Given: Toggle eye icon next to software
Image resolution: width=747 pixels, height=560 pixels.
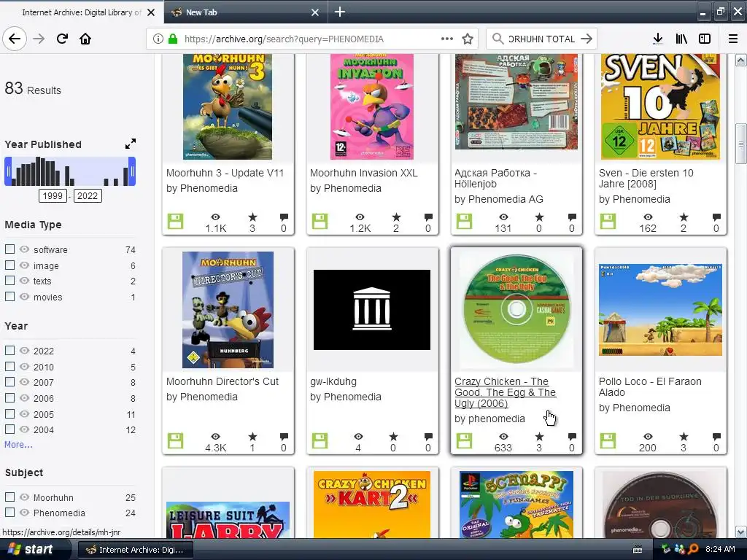Looking at the screenshot, I should coord(24,249).
